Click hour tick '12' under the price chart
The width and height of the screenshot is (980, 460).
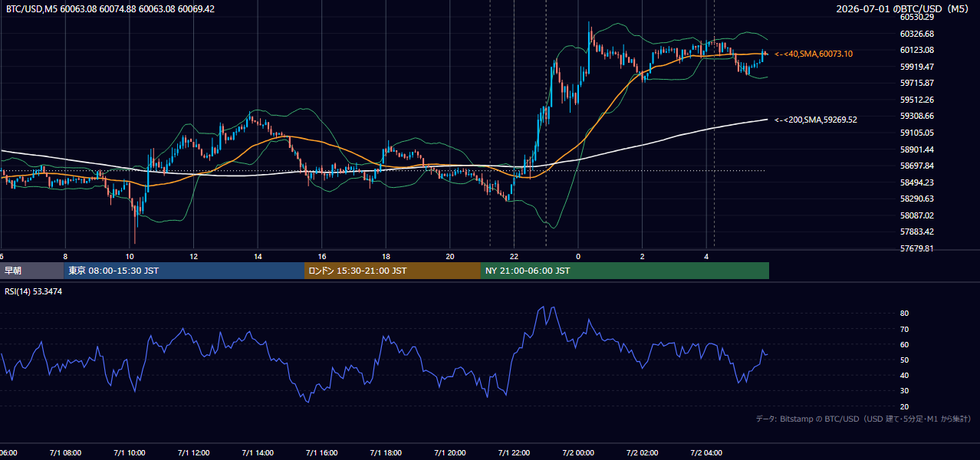coord(194,257)
